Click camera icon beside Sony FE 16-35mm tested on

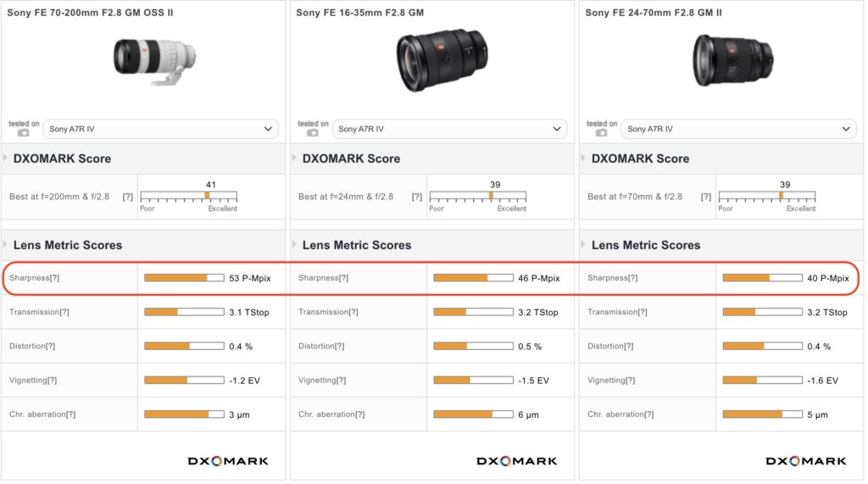(x=313, y=133)
